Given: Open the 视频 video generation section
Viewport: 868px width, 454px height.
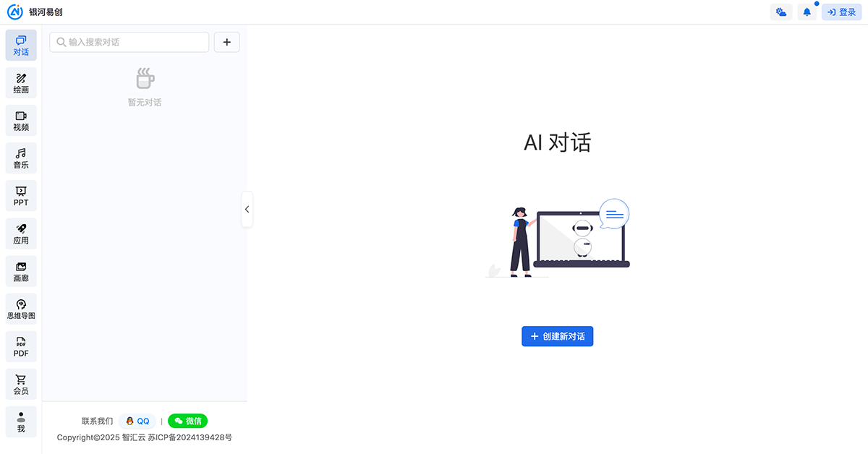Looking at the screenshot, I should (x=21, y=120).
